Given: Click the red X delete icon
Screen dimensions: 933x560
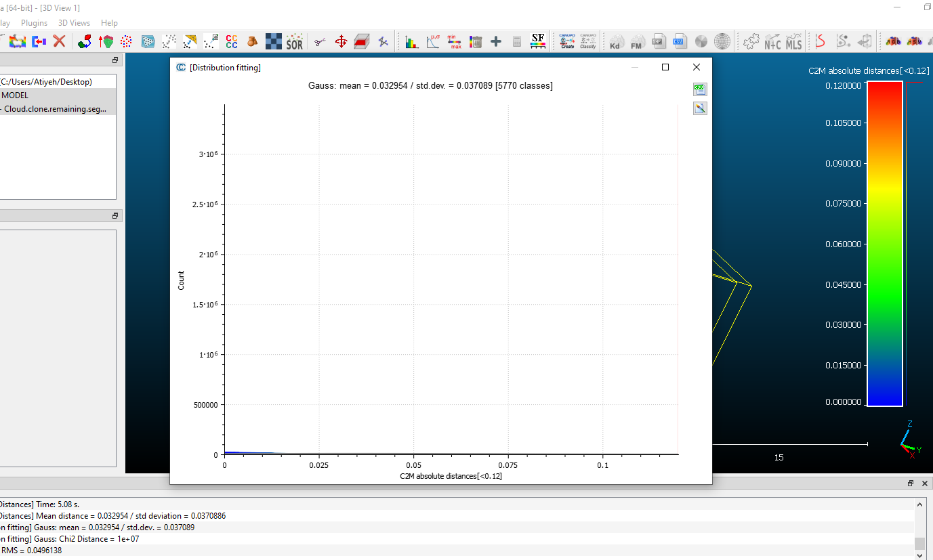Looking at the screenshot, I should click(60, 42).
